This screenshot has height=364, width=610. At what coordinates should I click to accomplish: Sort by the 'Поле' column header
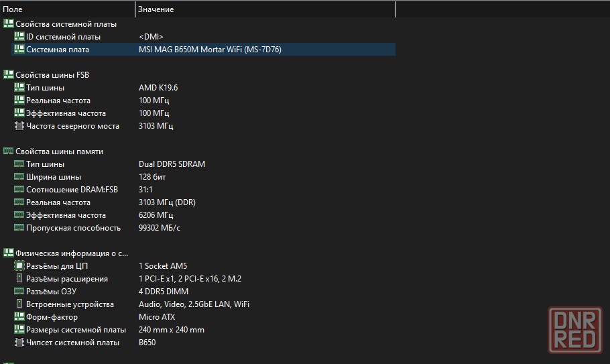[x=67, y=9]
